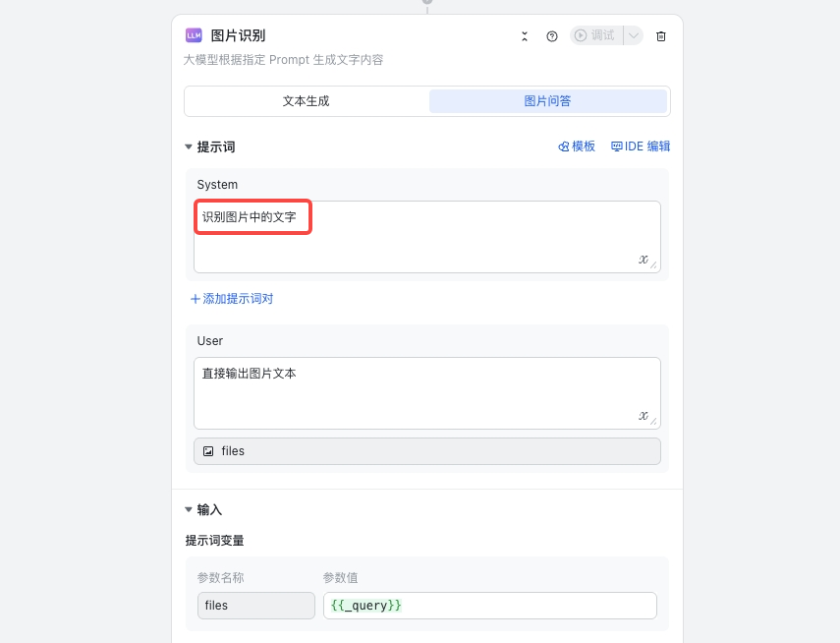Screen dimensions: 840x643
Task: Click the purple LLM node icon
Action: (194, 35)
